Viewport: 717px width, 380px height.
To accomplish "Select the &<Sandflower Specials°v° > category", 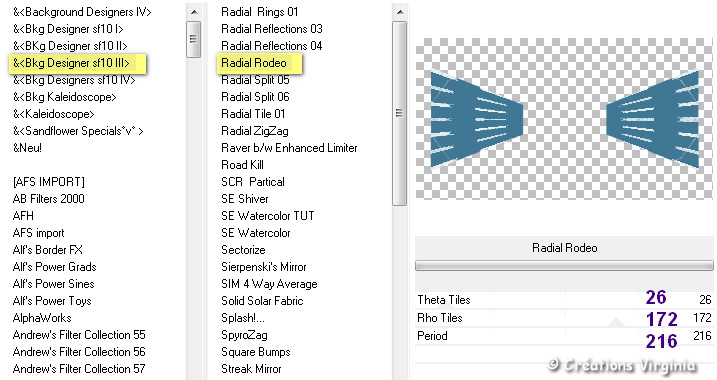I will coord(78,131).
